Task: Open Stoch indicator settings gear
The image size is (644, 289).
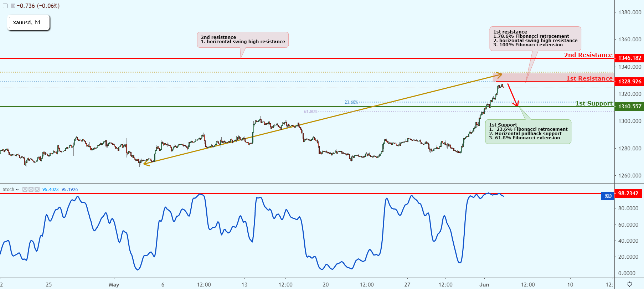Action: coord(31,189)
